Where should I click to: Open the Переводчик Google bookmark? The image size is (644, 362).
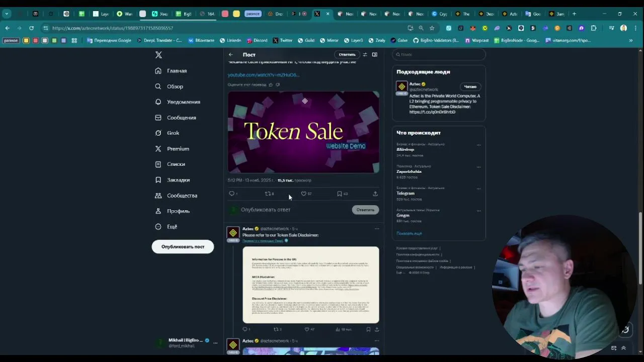point(109,40)
